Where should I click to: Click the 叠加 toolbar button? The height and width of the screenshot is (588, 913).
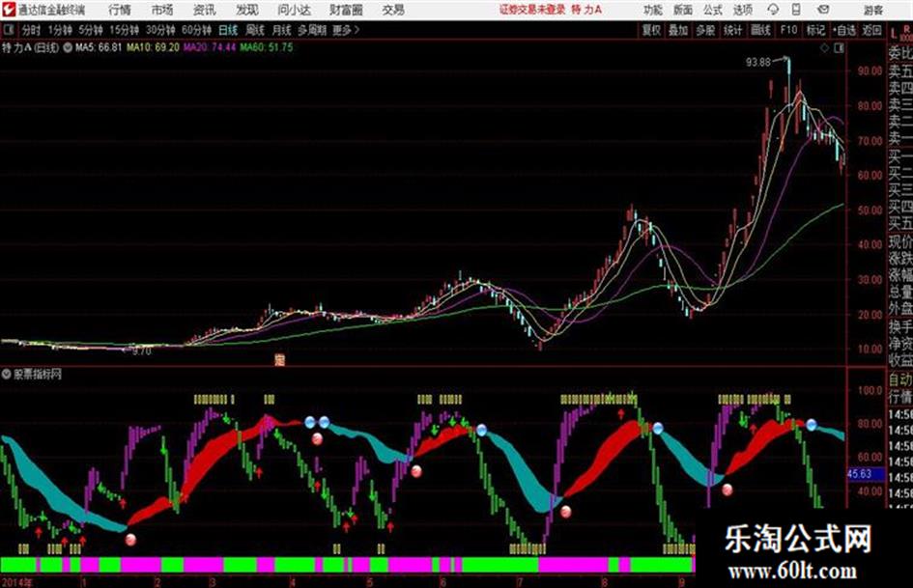click(x=678, y=30)
